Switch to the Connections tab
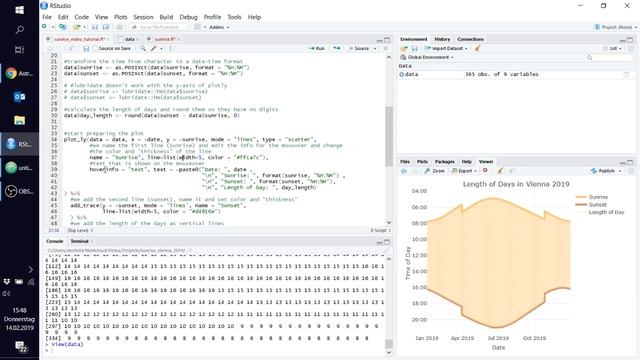 pyautogui.click(x=470, y=39)
